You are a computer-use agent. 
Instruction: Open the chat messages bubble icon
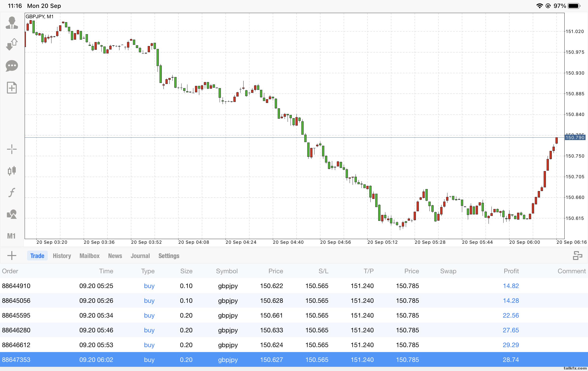pos(12,66)
